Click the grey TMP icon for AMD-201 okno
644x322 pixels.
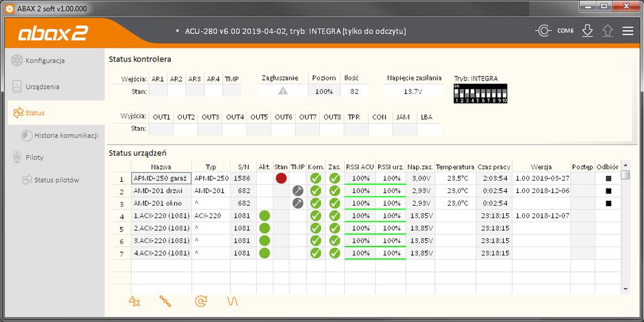[298, 203]
